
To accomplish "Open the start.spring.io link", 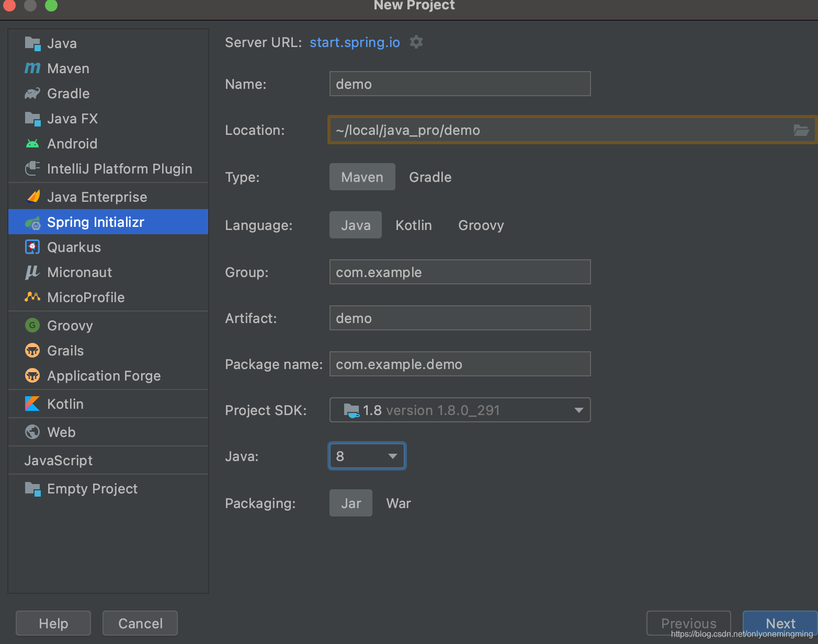I will (355, 42).
